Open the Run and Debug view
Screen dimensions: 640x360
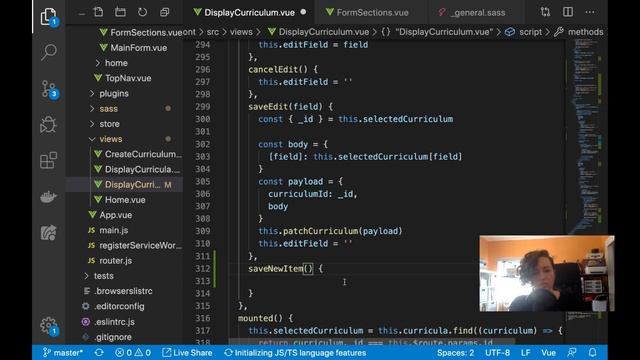tap(49, 124)
